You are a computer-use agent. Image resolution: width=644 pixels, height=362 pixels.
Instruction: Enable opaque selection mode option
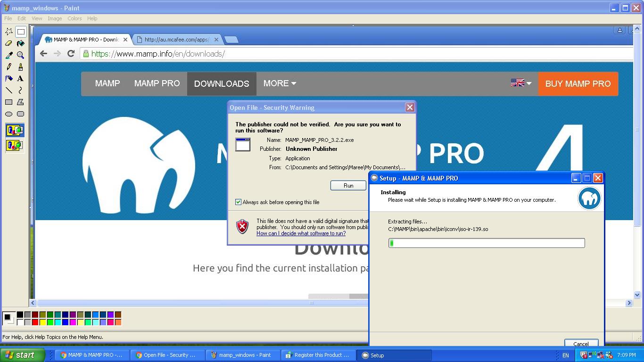pyautogui.click(x=15, y=130)
